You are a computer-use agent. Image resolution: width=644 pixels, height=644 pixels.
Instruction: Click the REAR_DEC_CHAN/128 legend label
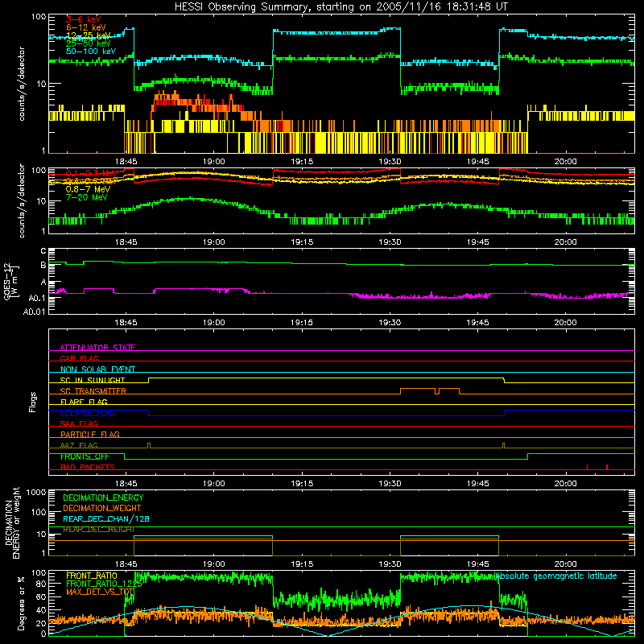[x=106, y=518]
